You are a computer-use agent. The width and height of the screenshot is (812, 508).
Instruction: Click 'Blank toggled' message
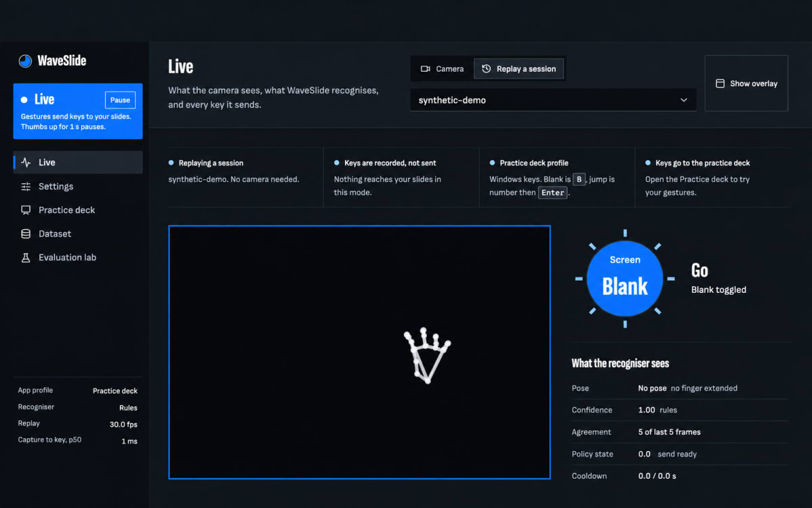pyautogui.click(x=719, y=290)
